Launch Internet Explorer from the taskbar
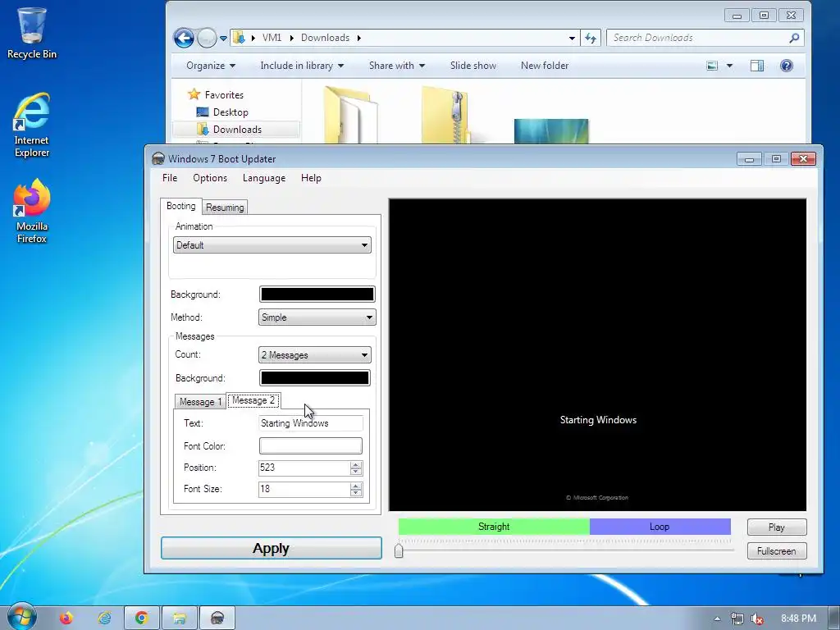The height and width of the screenshot is (630, 840). pyautogui.click(x=104, y=619)
